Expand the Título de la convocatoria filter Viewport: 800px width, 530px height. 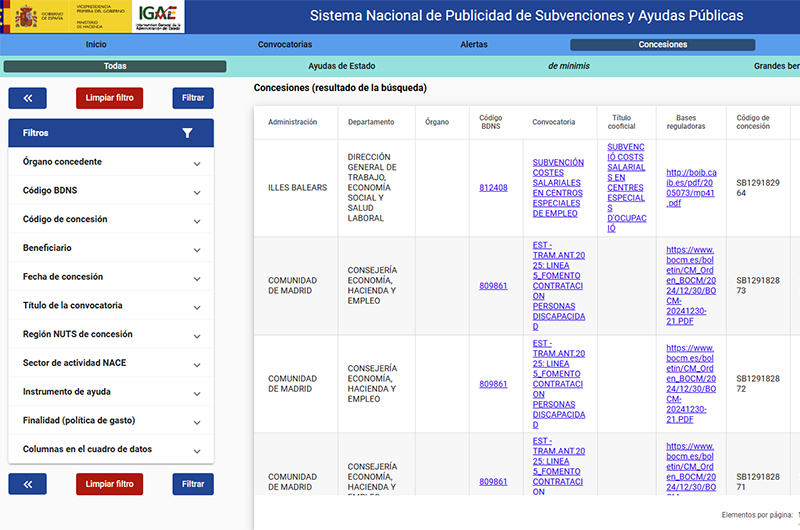[x=111, y=306]
